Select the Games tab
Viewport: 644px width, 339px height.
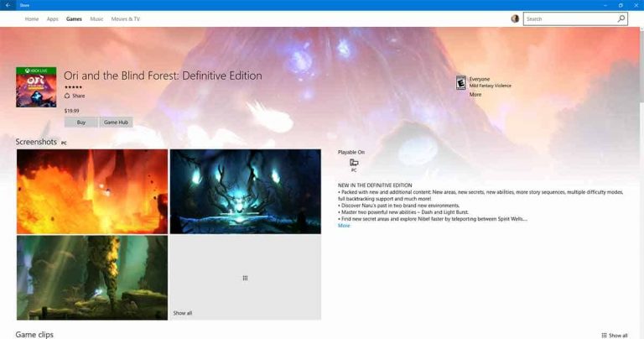pos(74,19)
